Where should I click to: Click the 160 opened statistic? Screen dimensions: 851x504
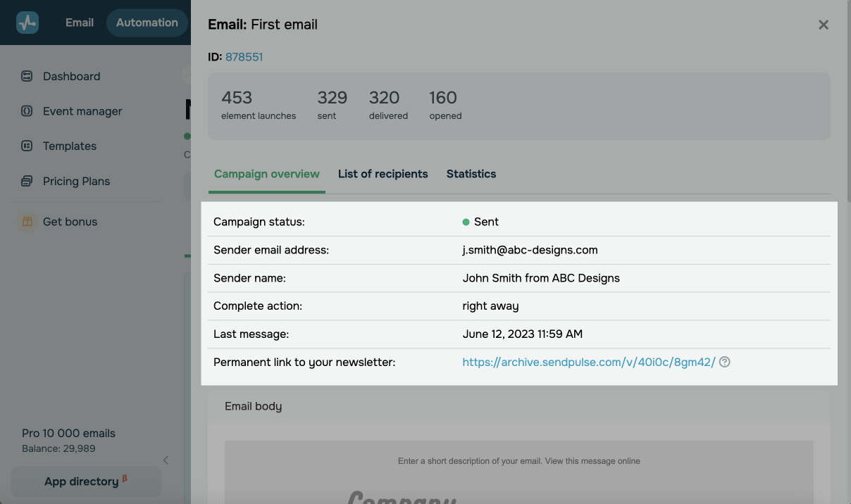click(x=445, y=104)
